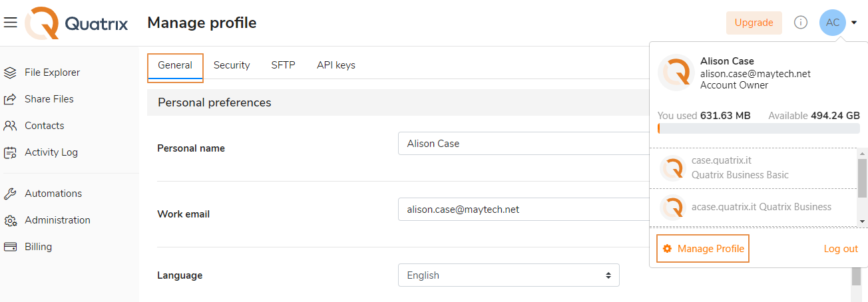Image resolution: width=868 pixels, height=302 pixels.
Task: Open File Explorer via its sidebar icon
Action: (x=10, y=73)
